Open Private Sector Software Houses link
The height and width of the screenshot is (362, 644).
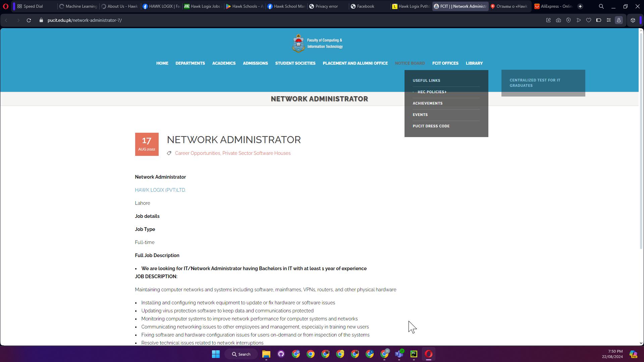(256, 153)
